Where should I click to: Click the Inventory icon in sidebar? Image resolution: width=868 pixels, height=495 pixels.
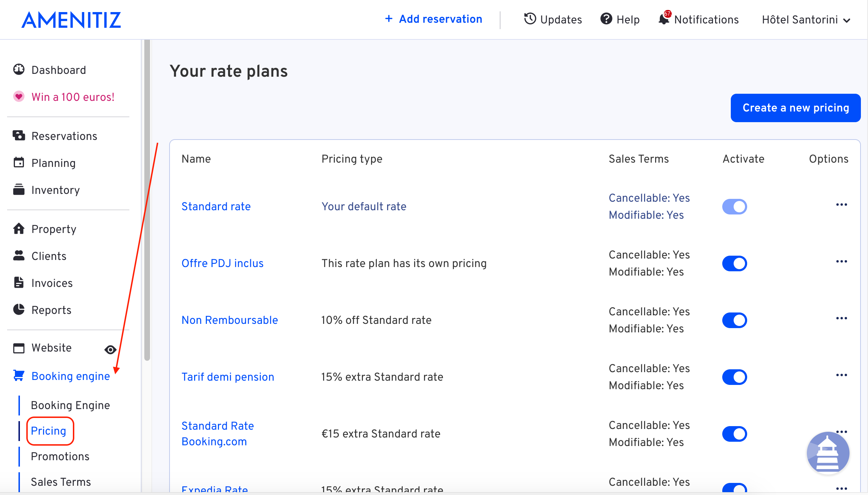click(x=19, y=190)
